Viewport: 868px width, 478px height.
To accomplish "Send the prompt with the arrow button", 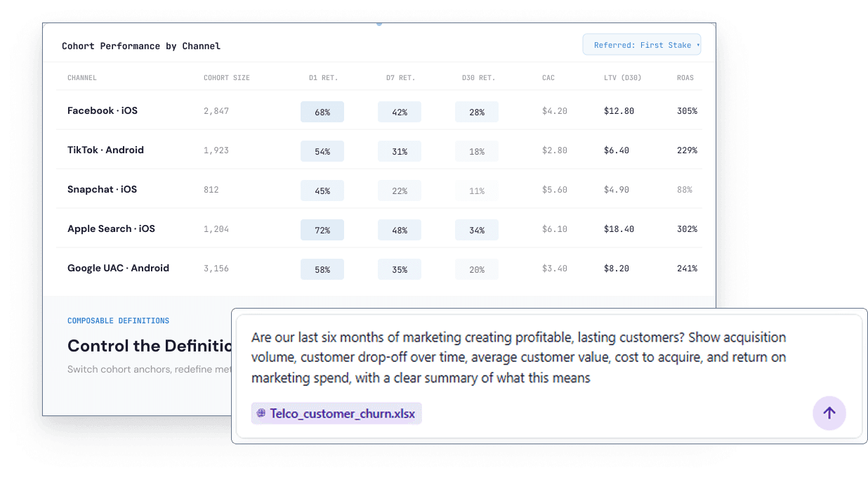I will (x=829, y=413).
